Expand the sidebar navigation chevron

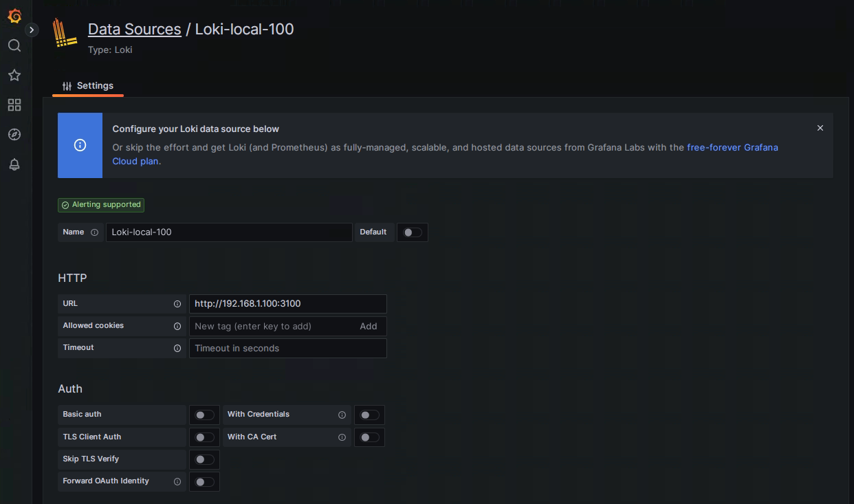32,30
